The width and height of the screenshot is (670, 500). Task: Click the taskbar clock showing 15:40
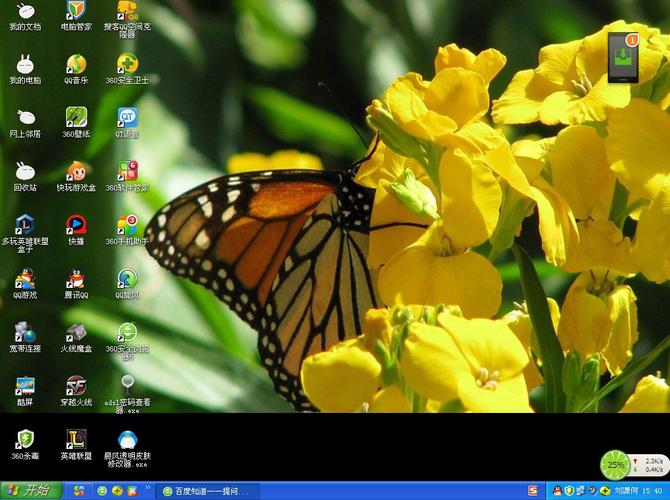click(x=653, y=491)
